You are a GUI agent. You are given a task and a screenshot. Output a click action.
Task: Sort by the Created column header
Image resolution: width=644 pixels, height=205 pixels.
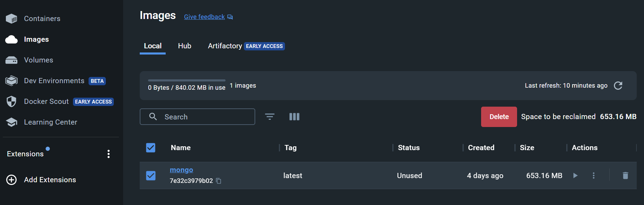[481, 148]
